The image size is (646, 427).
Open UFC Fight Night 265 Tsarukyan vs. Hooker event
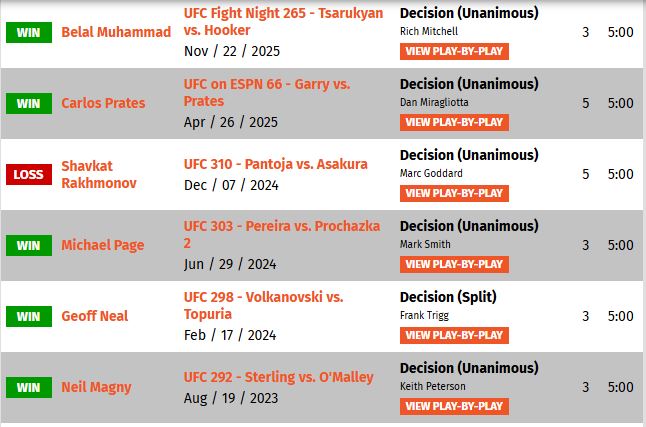(283, 21)
